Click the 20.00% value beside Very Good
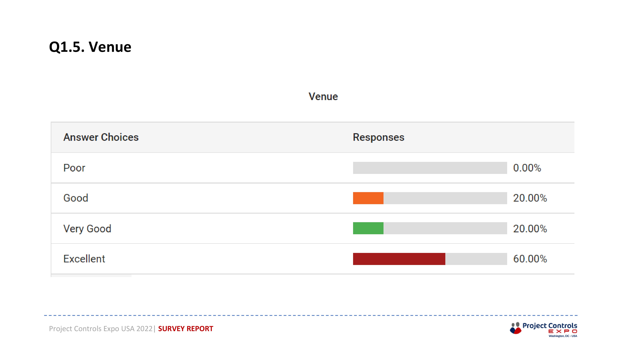644x362 pixels. coord(530,229)
